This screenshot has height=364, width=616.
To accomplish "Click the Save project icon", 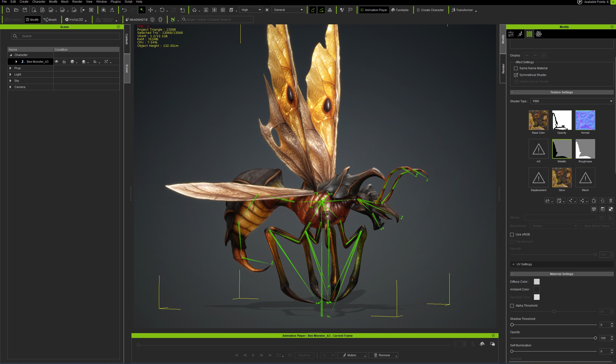I will tap(25, 10).
